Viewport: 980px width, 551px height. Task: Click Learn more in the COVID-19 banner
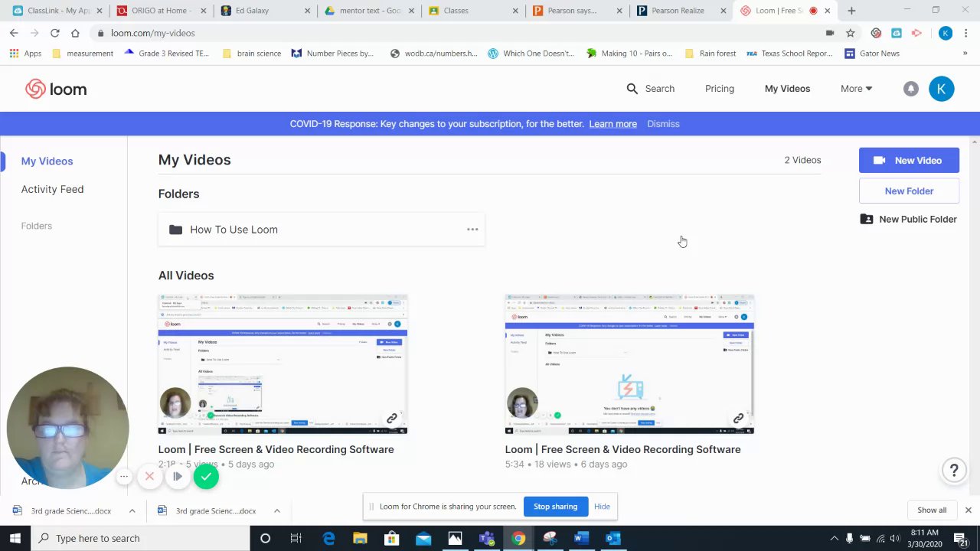tap(612, 124)
